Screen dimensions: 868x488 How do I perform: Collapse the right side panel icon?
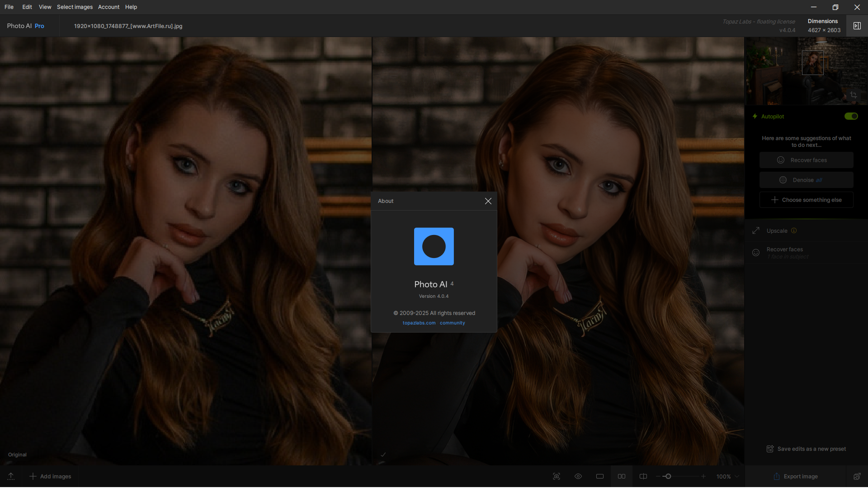(857, 26)
